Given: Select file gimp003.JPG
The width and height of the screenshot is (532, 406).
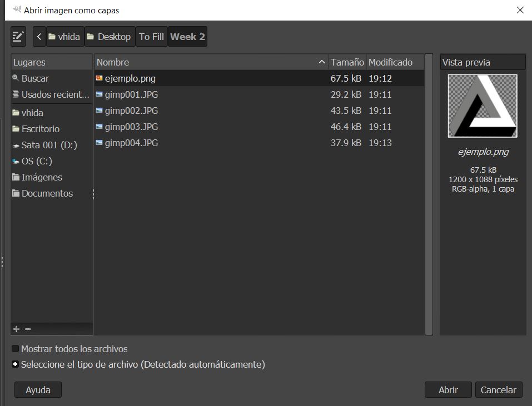Looking at the screenshot, I should (259, 127).
